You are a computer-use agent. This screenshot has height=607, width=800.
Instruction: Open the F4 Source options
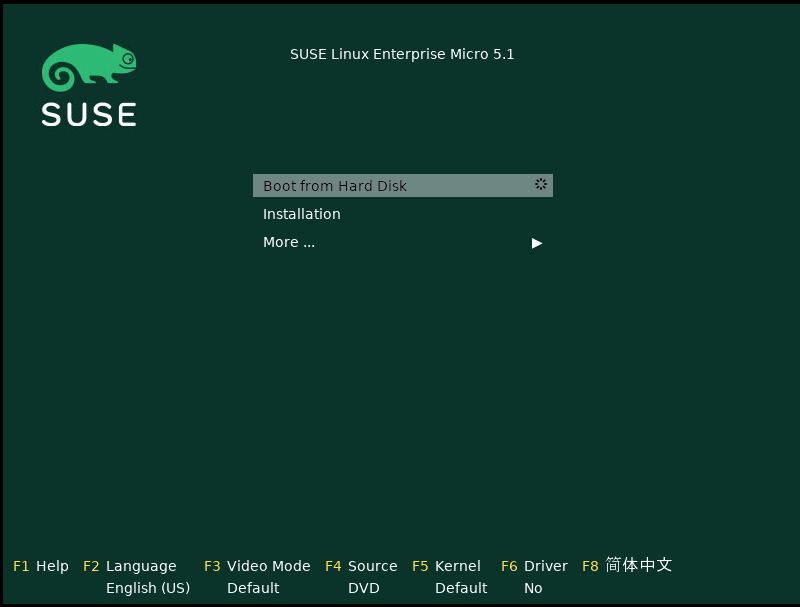[361, 566]
